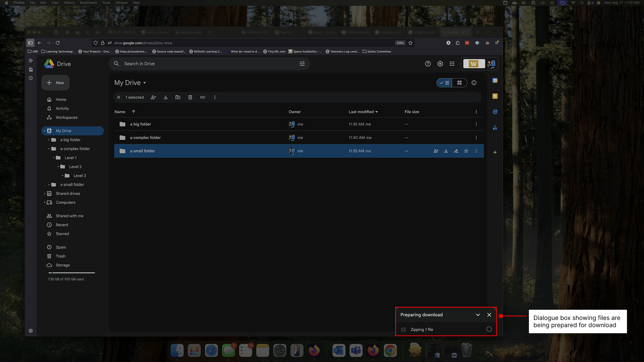
Task: Open more options for 'a complex folder'
Action: point(476,137)
